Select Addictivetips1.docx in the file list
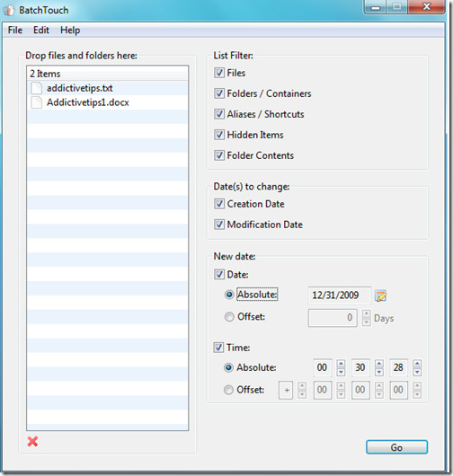 [107, 102]
